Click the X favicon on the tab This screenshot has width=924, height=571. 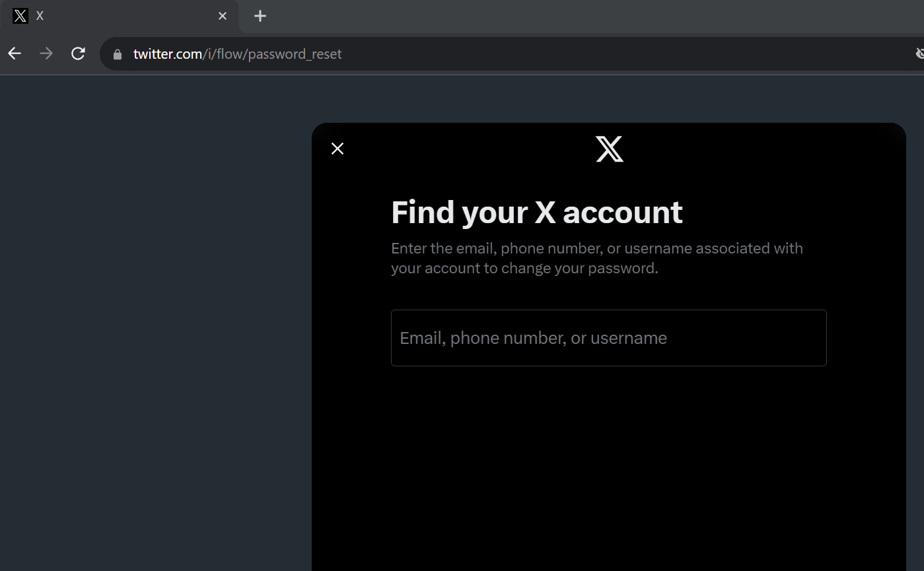(20, 16)
